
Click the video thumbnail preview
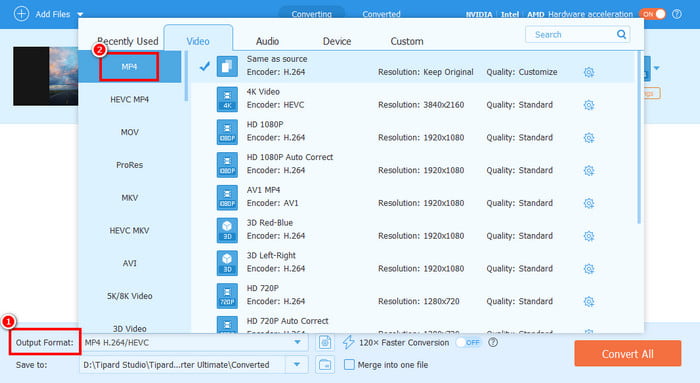(x=46, y=76)
